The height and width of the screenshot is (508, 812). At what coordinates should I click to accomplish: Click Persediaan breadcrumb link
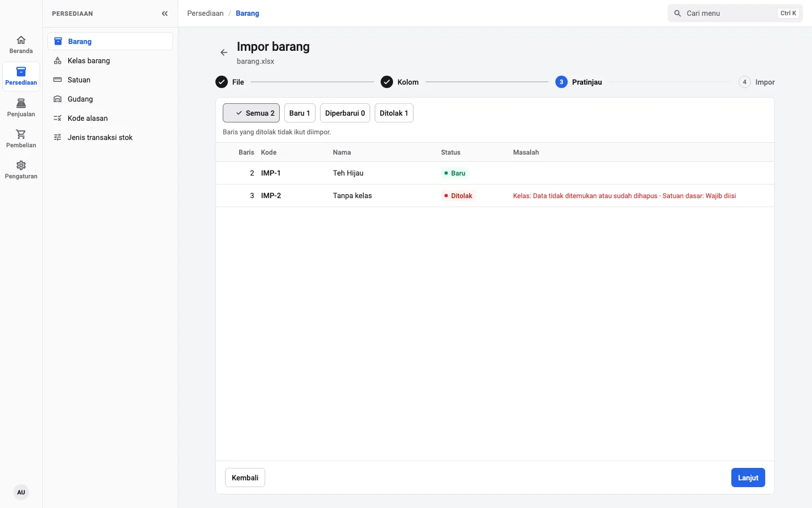pos(205,14)
